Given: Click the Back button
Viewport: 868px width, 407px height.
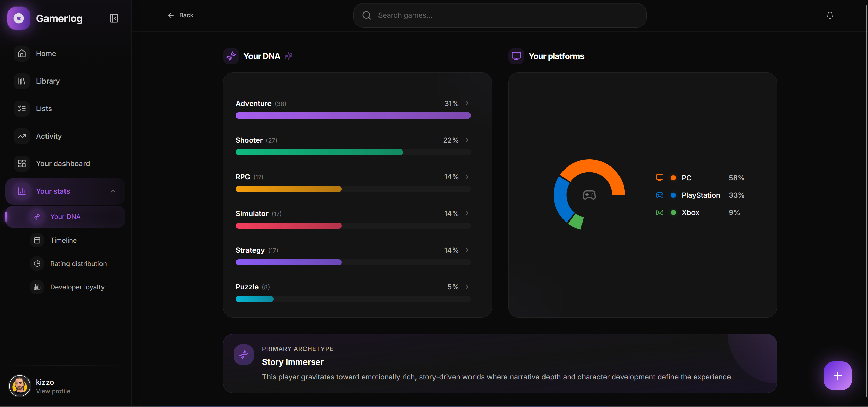Looking at the screenshot, I should tap(180, 15).
